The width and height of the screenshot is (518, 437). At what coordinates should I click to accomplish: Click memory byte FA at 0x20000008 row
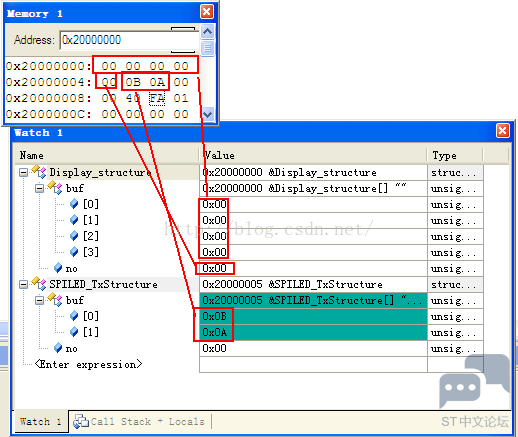157,98
